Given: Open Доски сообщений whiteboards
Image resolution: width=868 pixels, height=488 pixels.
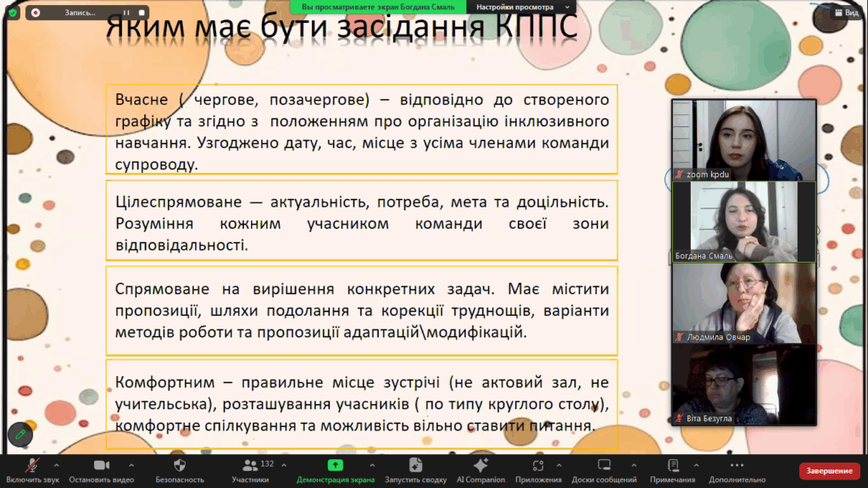Looking at the screenshot, I should (604, 465).
